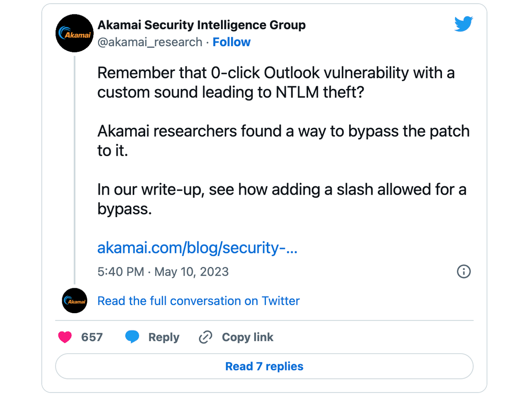The height and width of the screenshot is (397, 532).
Task: Click the thread connector line below the avatar
Action: point(74,172)
